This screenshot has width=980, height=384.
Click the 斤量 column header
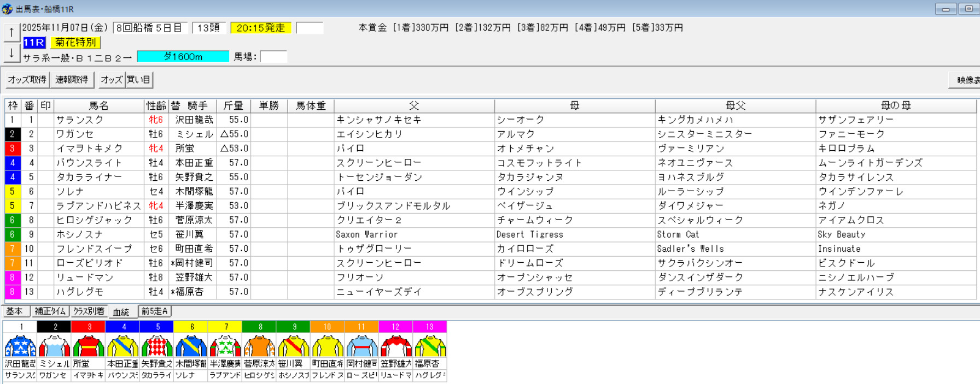point(234,106)
